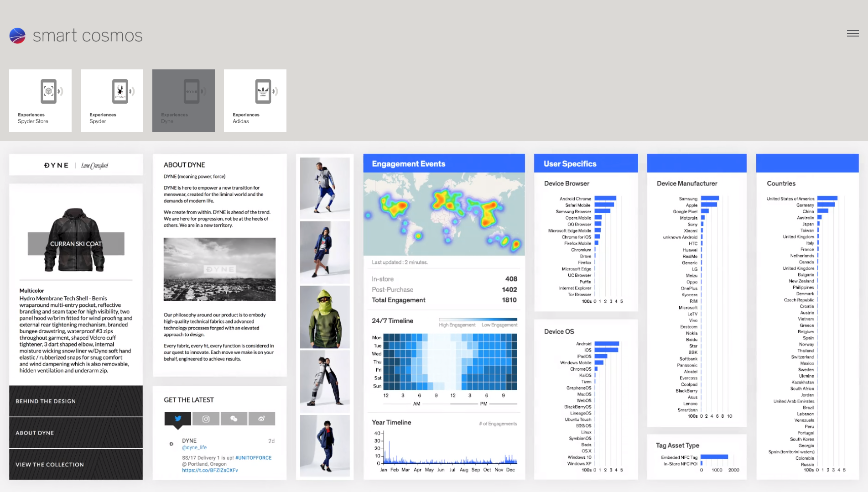The width and height of the screenshot is (868, 493).
Task: Switch to the Instagram feed icon
Action: click(206, 419)
